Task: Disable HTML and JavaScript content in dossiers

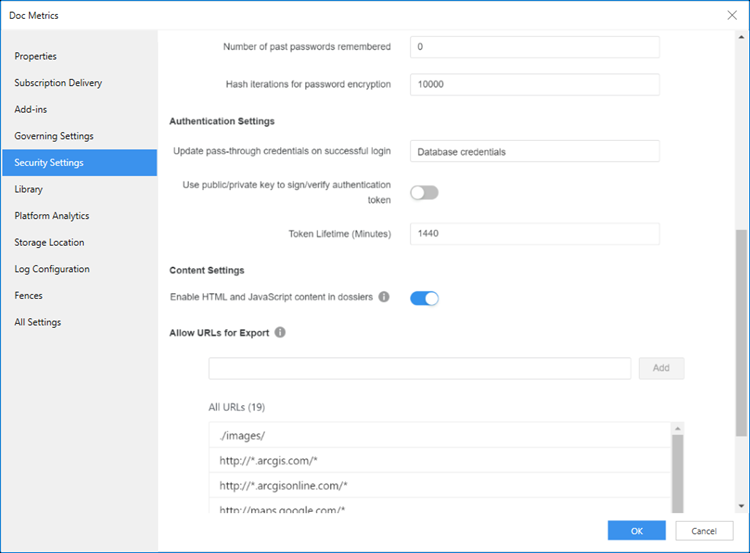Action: tap(424, 298)
